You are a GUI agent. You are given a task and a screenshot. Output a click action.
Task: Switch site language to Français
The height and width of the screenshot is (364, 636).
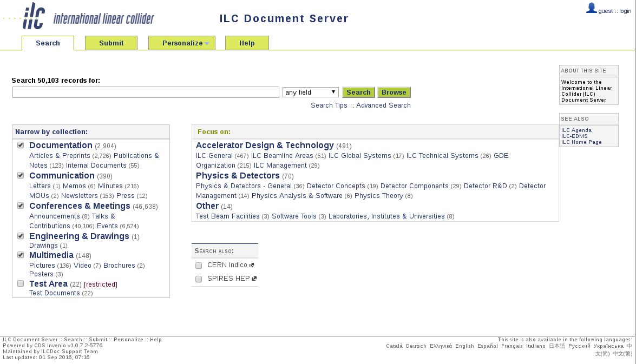(512, 346)
